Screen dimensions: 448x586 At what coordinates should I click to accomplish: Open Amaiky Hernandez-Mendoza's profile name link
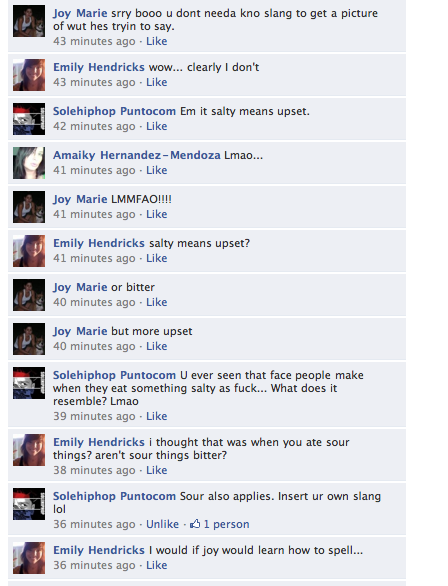tap(137, 155)
